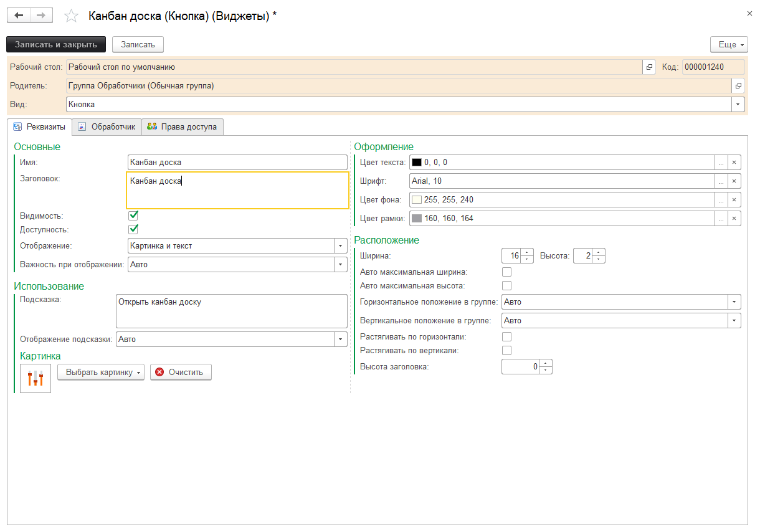Enable Растягивать по горизонтали checkbox

(x=506, y=337)
